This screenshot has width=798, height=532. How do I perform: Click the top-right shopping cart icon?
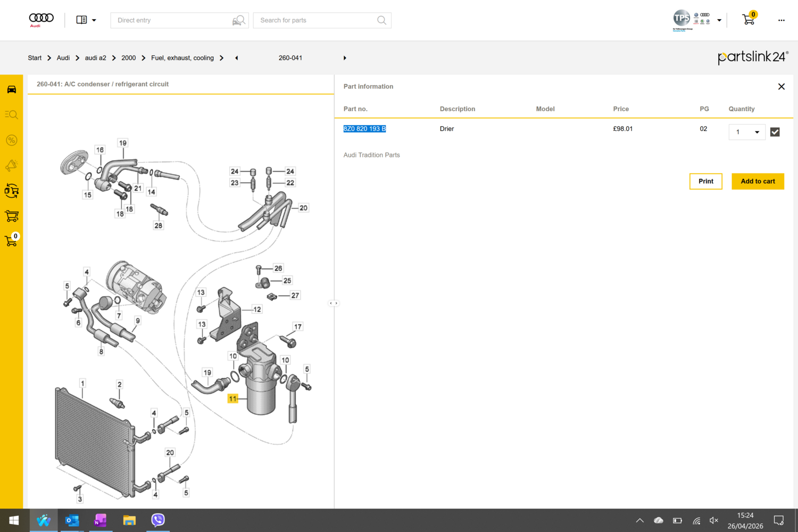(x=749, y=20)
